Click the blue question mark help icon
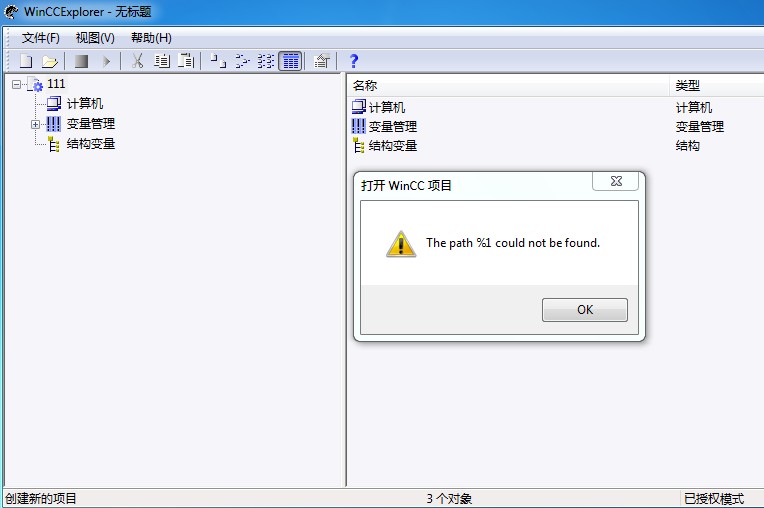 click(354, 61)
